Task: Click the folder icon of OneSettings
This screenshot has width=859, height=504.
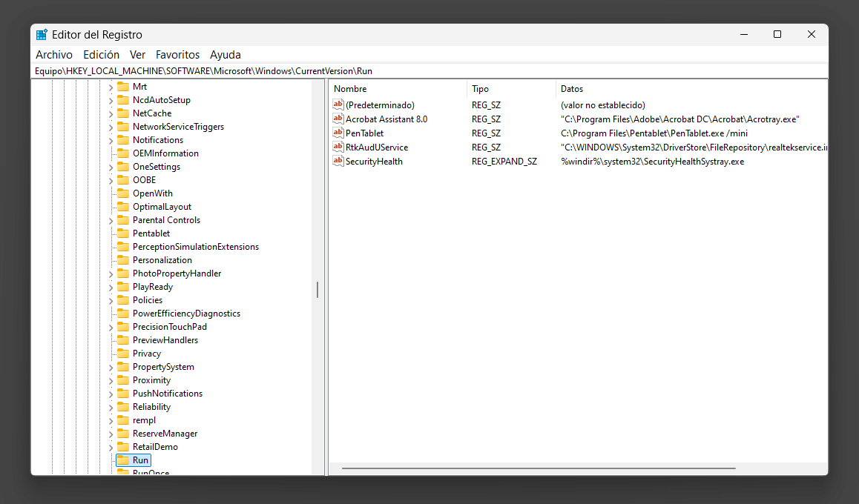Action: coord(123,166)
